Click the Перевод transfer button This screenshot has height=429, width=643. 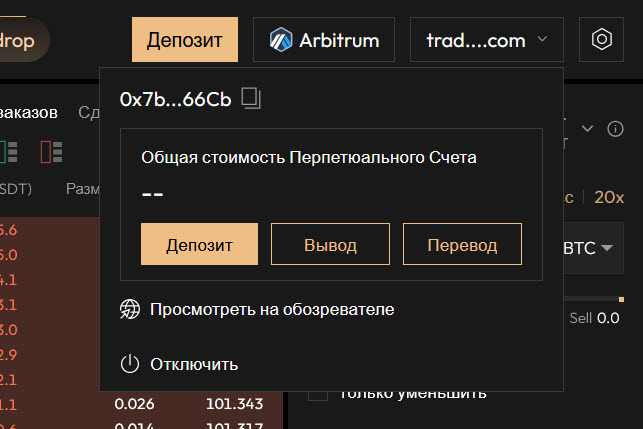[x=461, y=244]
